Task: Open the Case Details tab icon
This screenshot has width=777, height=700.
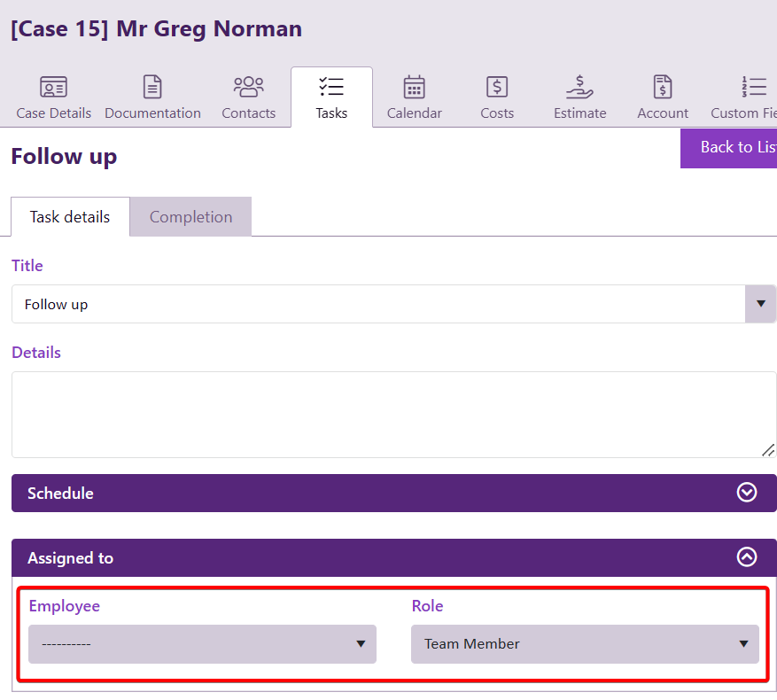Action: [54, 87]
